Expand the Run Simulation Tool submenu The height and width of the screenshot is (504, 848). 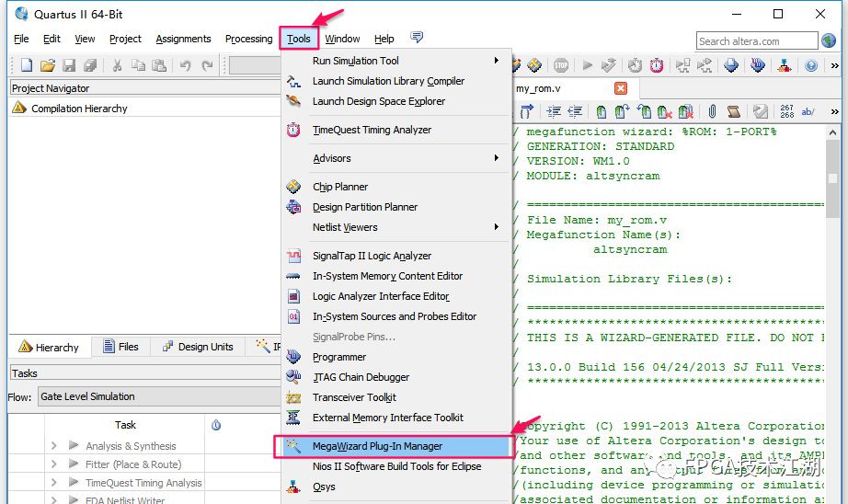496,61
